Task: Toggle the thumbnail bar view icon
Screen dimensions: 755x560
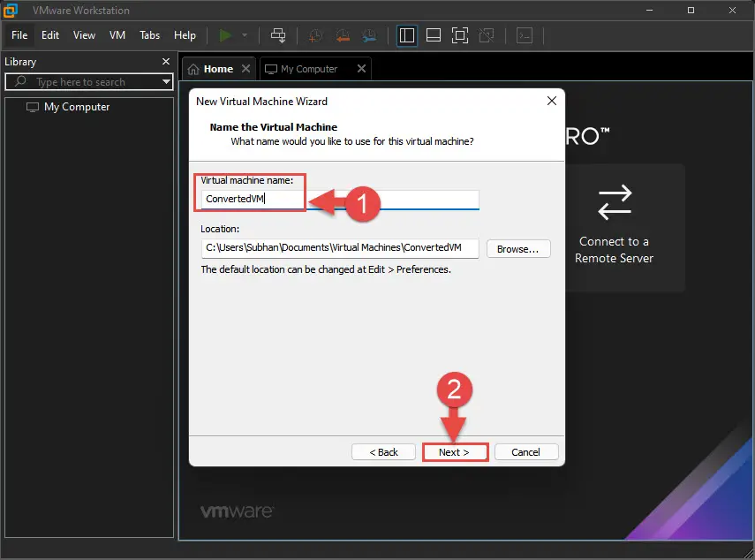Action: tap(434, 35)
